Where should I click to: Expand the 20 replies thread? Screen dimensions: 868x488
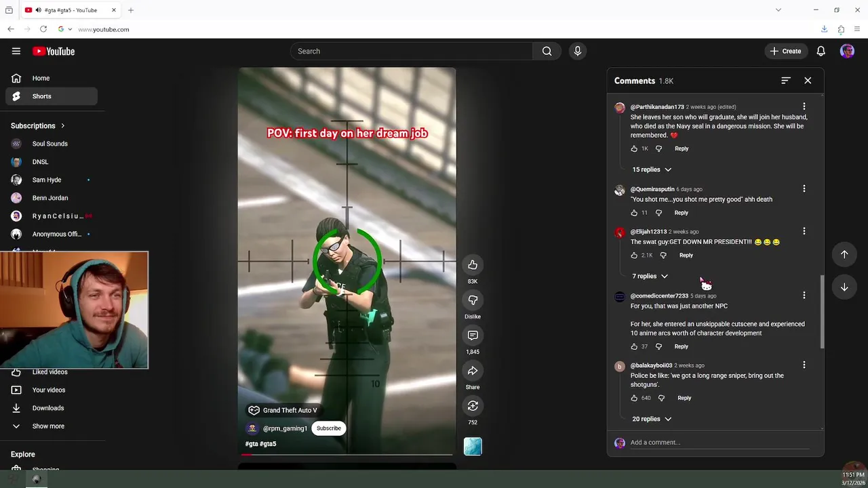coord(652,419)
